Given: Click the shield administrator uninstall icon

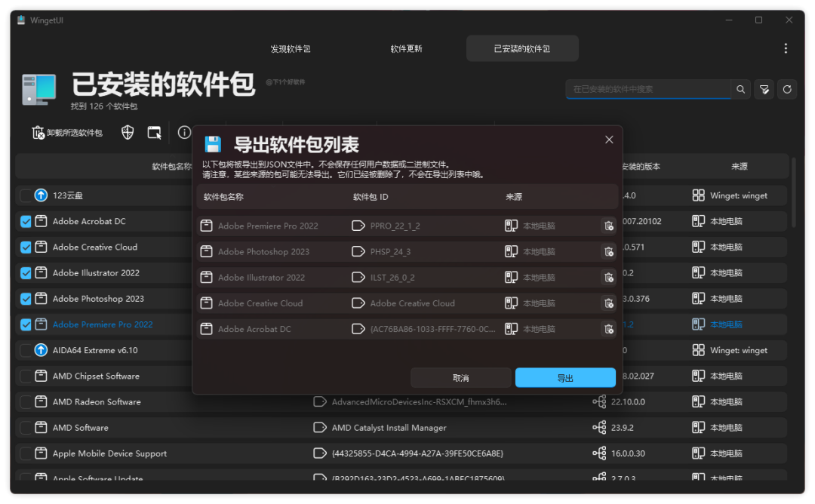Looking at the screenshot, I should (x=128, y=133).
